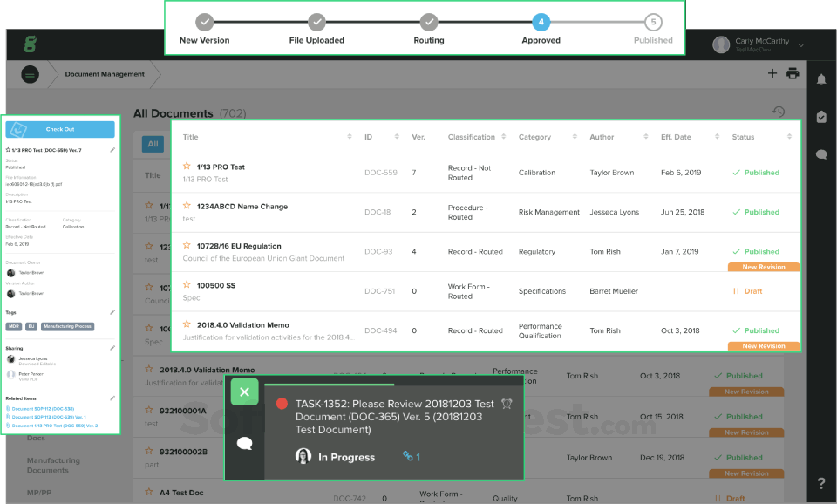Image resolution: width=837 pixels, height=504 pixels.
Task: Open comments icon in task popup
Action: point(244,443)
